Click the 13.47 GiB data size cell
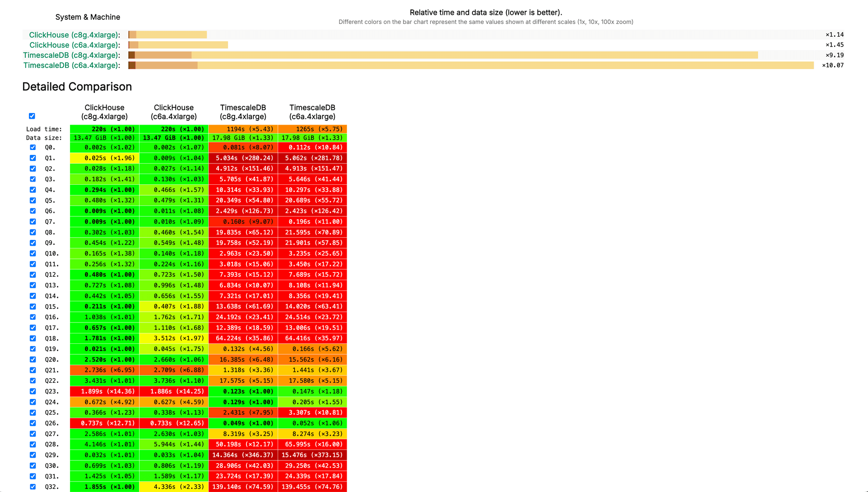Image resolution: width=868 pixels, height=492 pixels. 104,138
